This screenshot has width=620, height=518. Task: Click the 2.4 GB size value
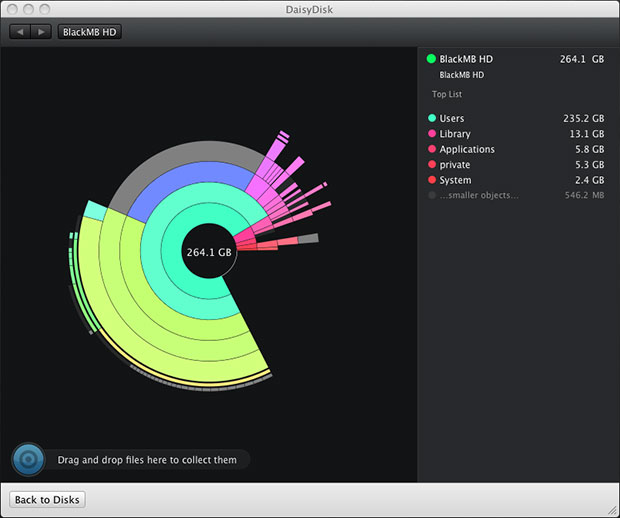pos(590,180)
